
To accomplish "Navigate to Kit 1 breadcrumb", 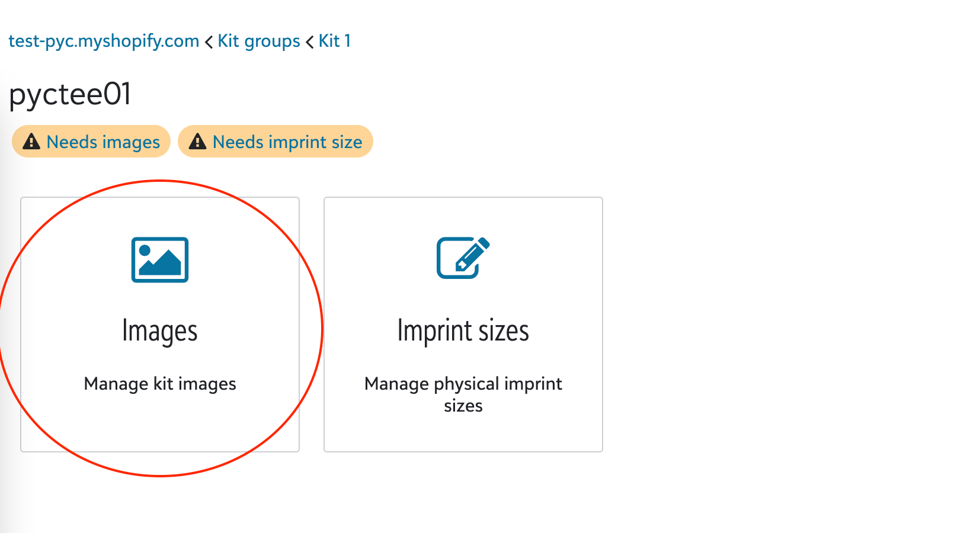I will point(335,41).
